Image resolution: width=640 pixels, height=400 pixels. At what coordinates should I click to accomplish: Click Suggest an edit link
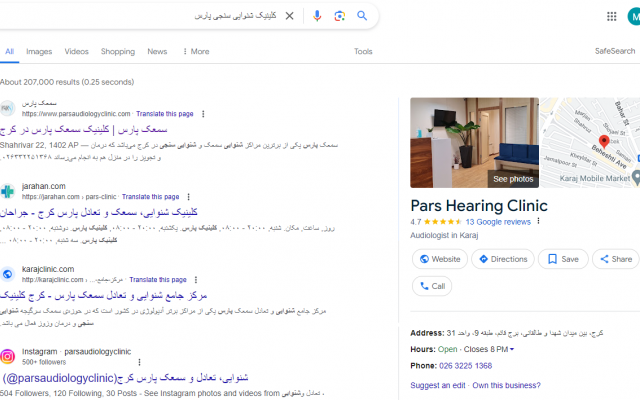[x=438, y=385]
